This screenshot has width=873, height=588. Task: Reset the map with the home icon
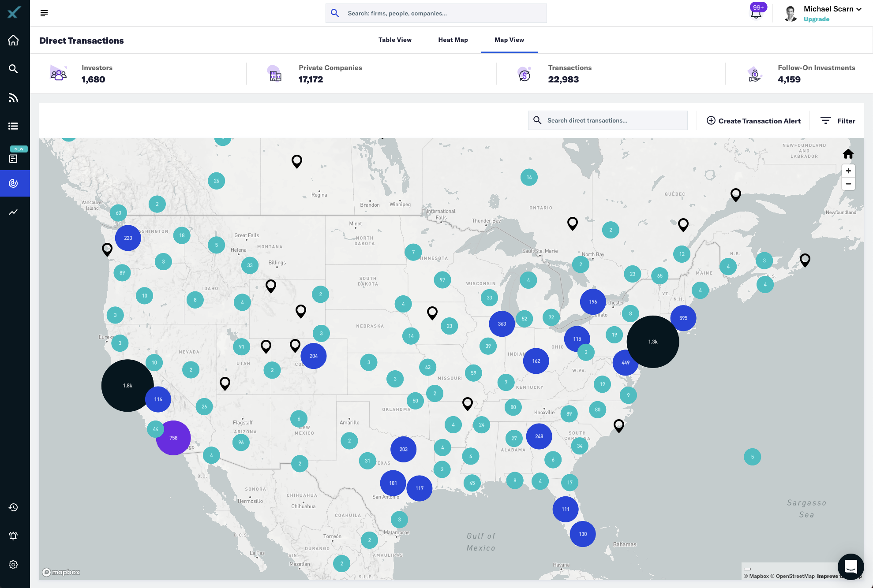point(848,154)
